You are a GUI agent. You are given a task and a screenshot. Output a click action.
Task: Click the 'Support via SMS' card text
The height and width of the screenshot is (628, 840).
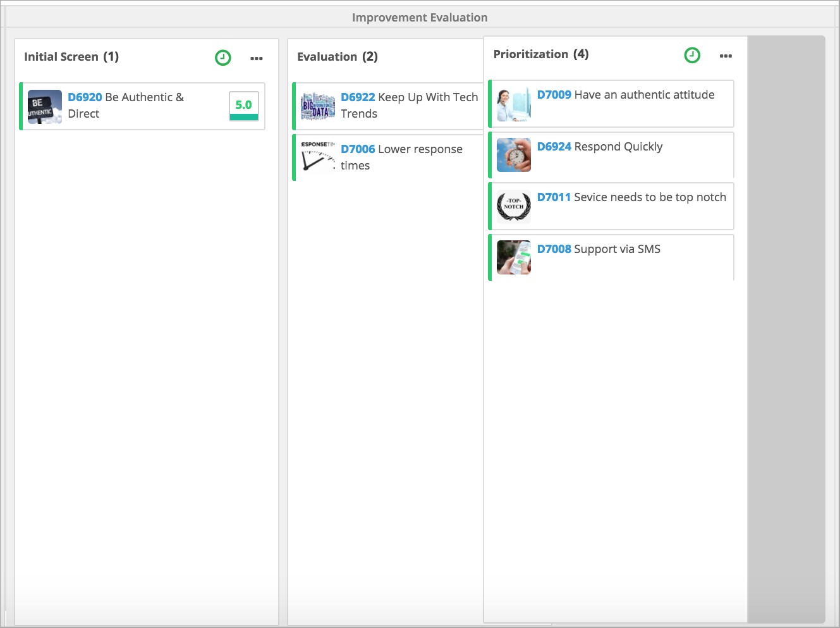[x=617, y=249]
